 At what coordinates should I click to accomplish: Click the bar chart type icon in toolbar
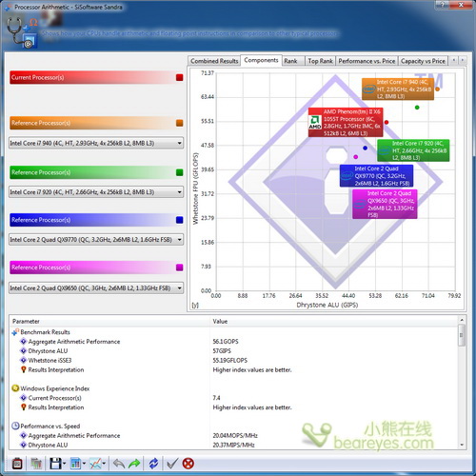75,464
